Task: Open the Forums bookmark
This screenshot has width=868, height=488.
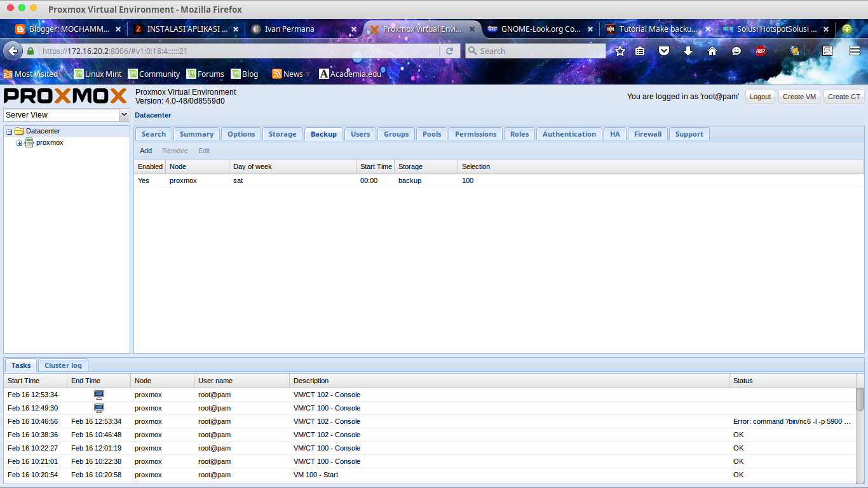Action: pos(205,74)
